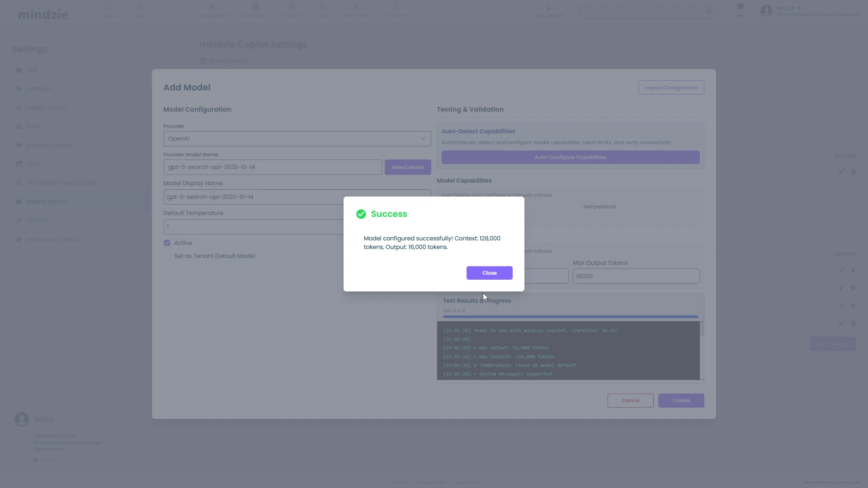Open Dashboards in top navigation
Image resolution: width=868 pixels, height=488 pixels.
pos(255,10)
